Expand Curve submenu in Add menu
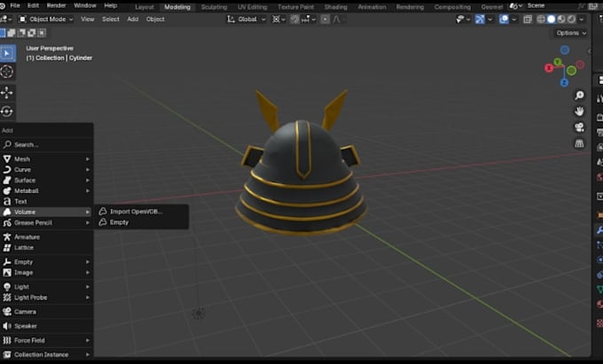The image size is (603, 364). [46, 170]
